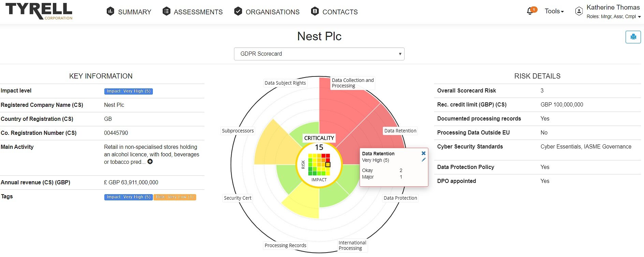Click the criticality risk-impact matrix grid

coord(319,165)
